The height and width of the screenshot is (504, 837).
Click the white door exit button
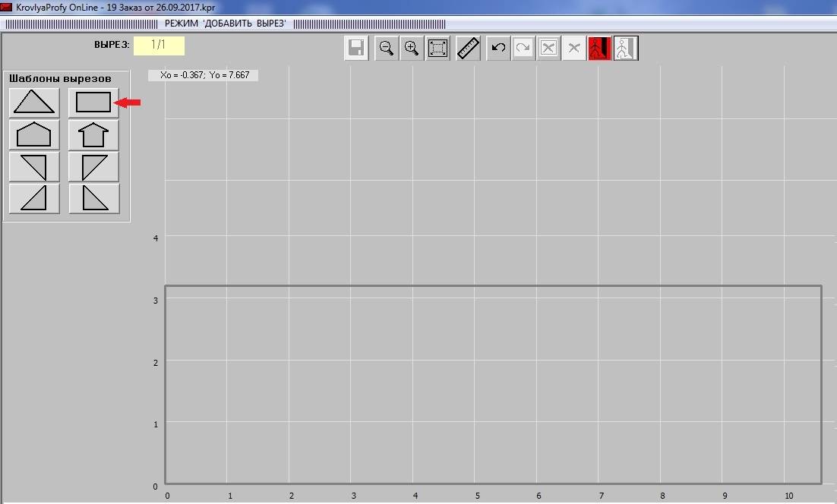point(625,49)
